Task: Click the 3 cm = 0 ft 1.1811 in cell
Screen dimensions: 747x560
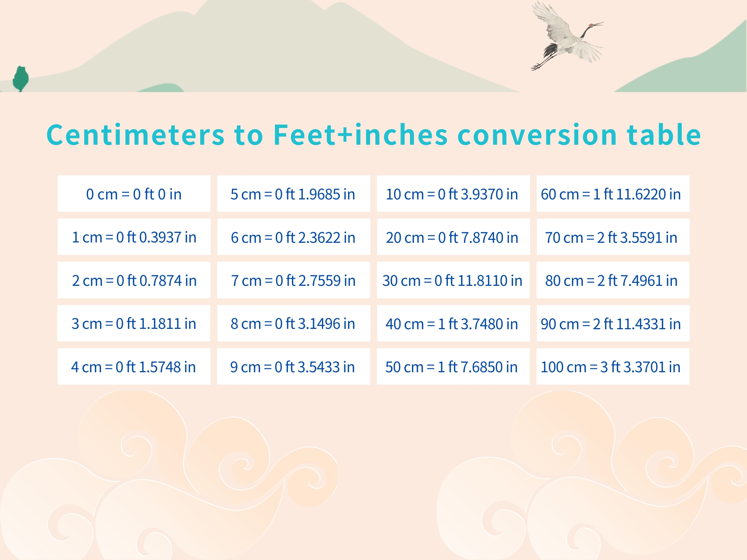Action: click(134, 323)
